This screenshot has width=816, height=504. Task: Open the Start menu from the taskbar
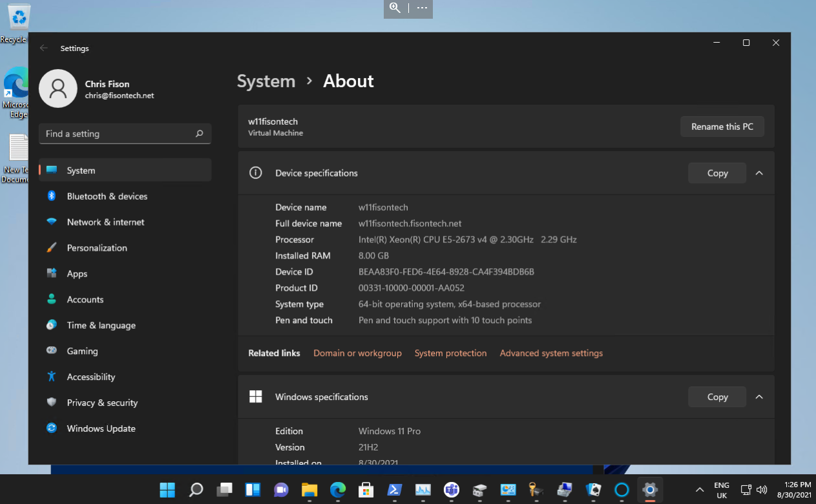coord(167,490)
